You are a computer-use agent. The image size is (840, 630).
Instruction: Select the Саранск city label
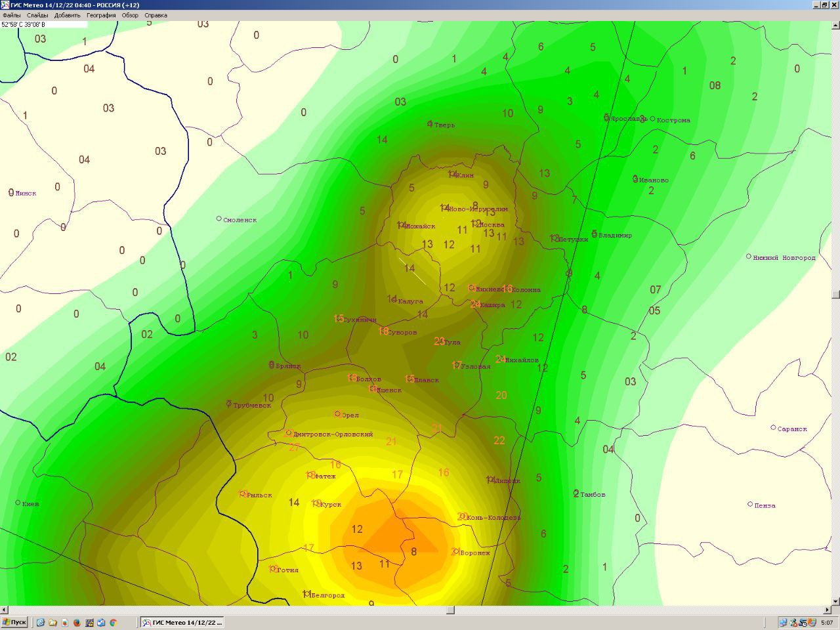792,429
